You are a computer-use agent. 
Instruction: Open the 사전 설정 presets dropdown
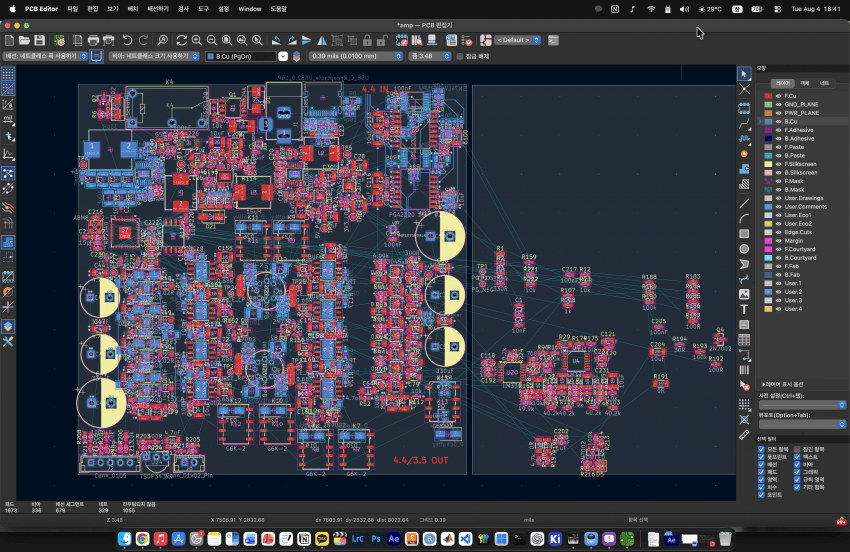pyautogui.click(x=802, y=405)
